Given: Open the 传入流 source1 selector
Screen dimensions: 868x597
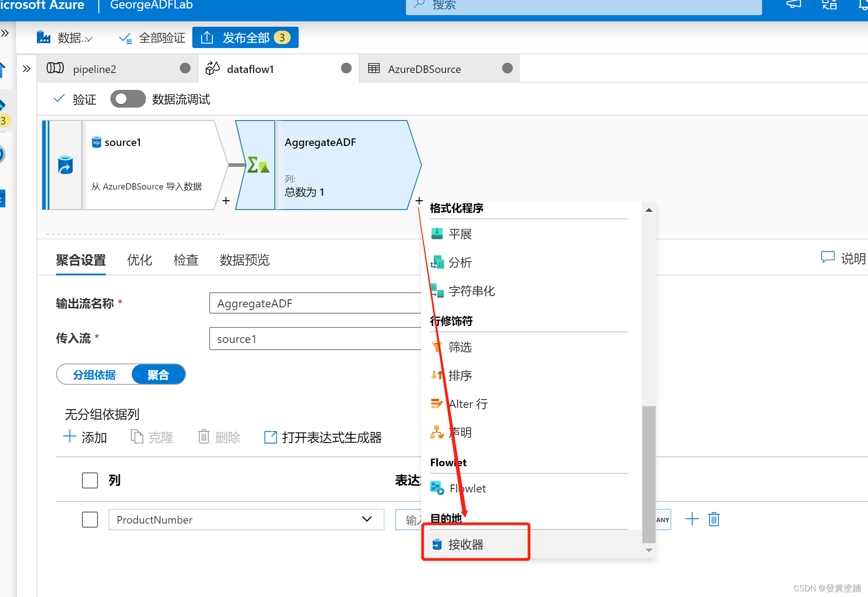Looking at the screenshot, I should click(x=316, y=339).
